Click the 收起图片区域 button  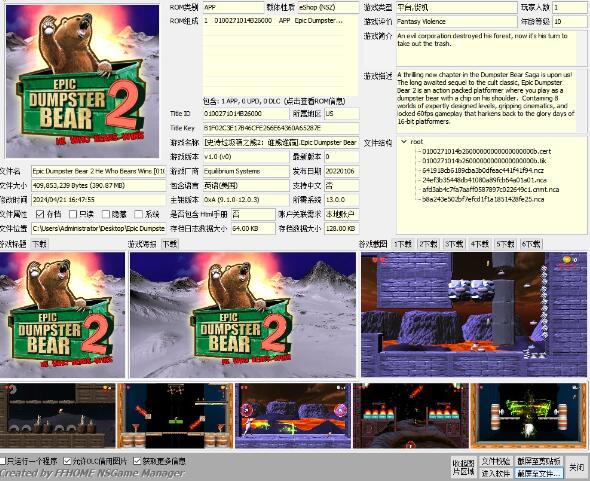click(464, 467)
